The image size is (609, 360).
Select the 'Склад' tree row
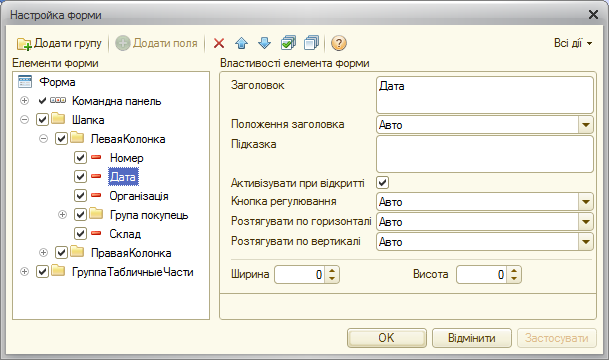[125, 234]
